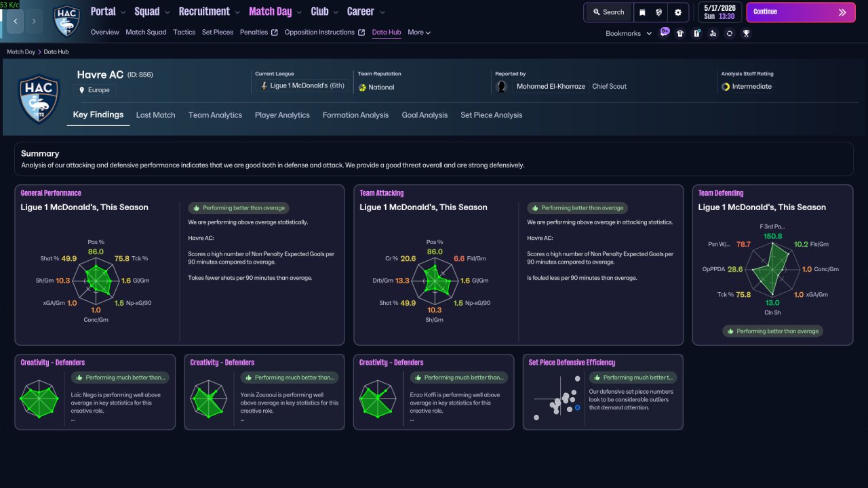Click the Search button
The height and width of the screenshot is (488, 868).
608,12
